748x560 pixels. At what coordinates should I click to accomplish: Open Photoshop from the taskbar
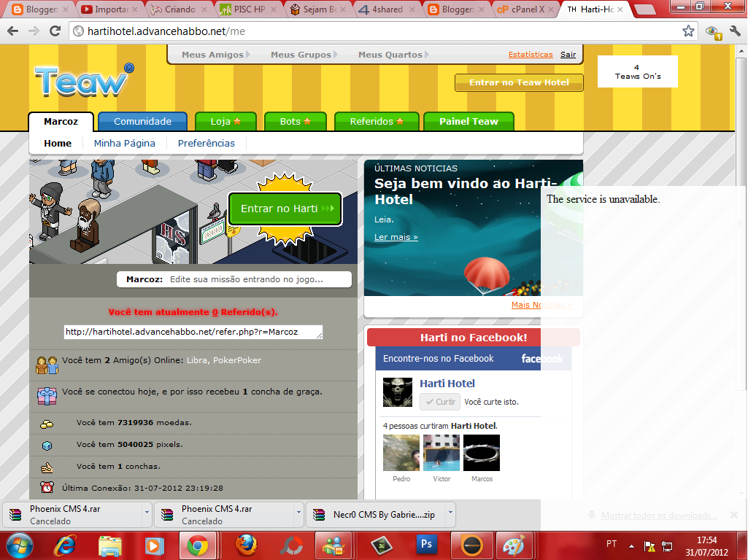pos(426,544)
